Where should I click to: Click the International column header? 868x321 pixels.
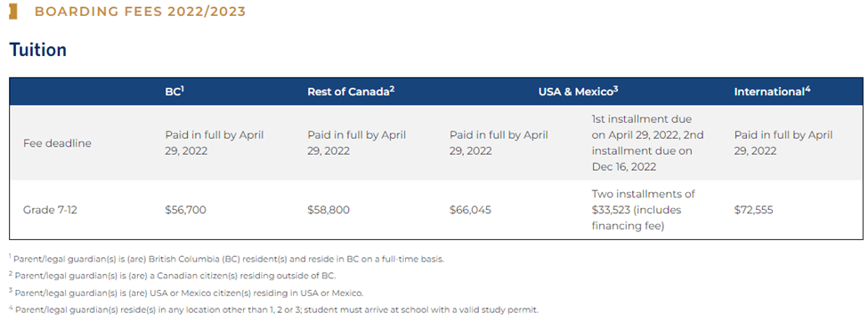click(772, 92)
